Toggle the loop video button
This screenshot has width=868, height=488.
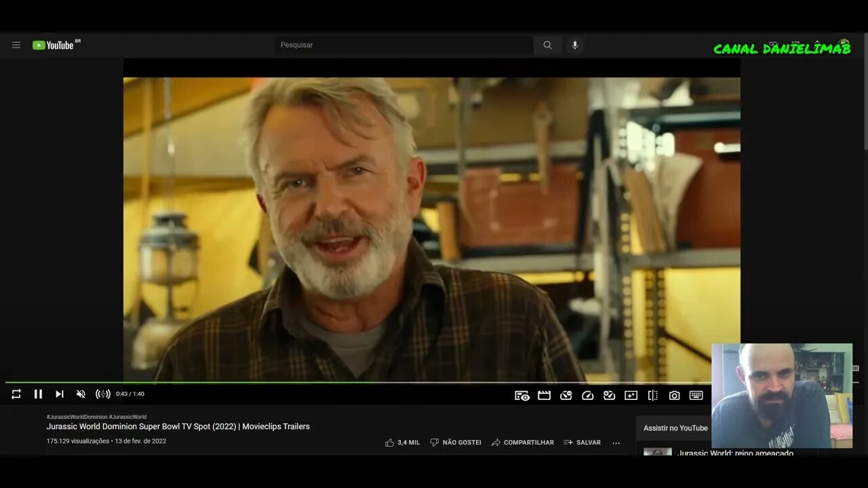pos(16,394)
